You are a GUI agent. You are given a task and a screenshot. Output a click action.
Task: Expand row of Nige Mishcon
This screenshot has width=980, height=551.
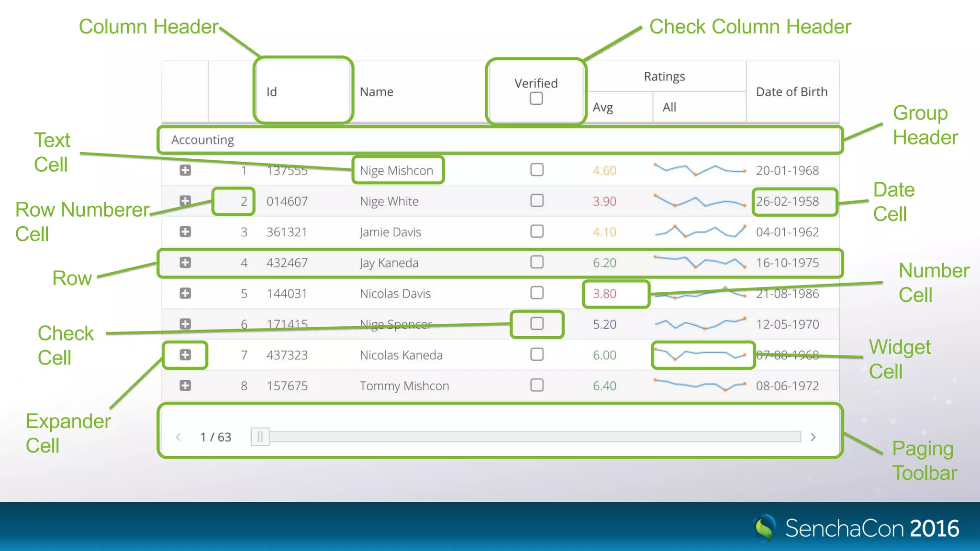(185, 170)
